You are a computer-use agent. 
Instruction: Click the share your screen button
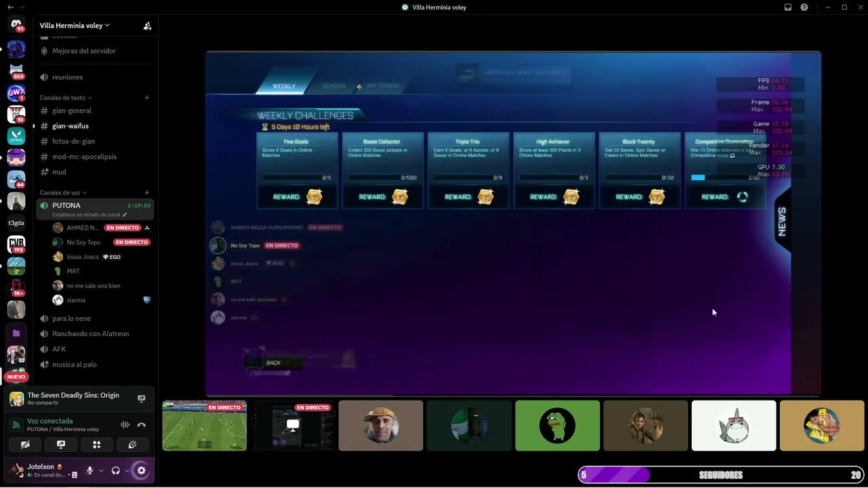coord(61,445)
